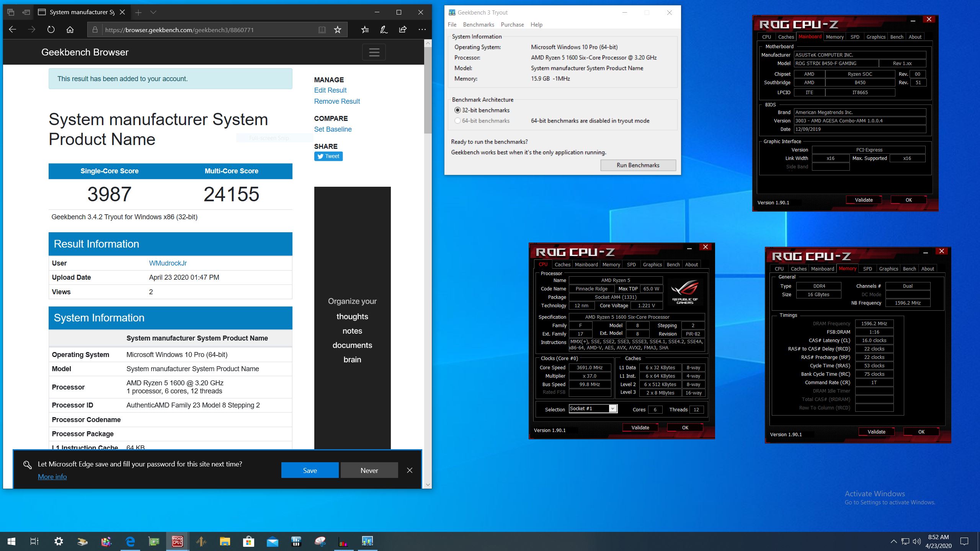This screenshot has height=551, width=980.
Task: Click Save password button in Edge prompt
Action: point(310,470)
